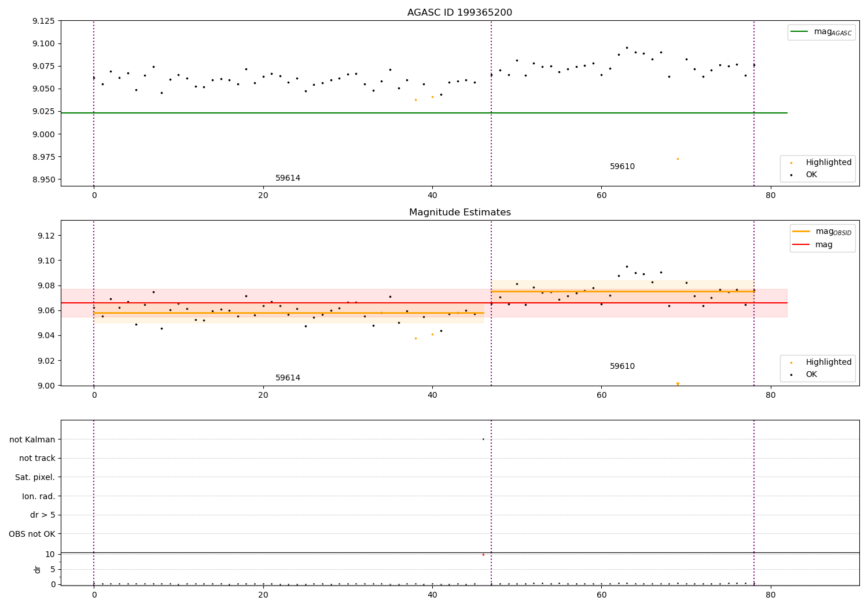This screenshot has height=608, width=868.
Task: Click the 9.125 y-axis tick label
Action: (x=43, y=21)
